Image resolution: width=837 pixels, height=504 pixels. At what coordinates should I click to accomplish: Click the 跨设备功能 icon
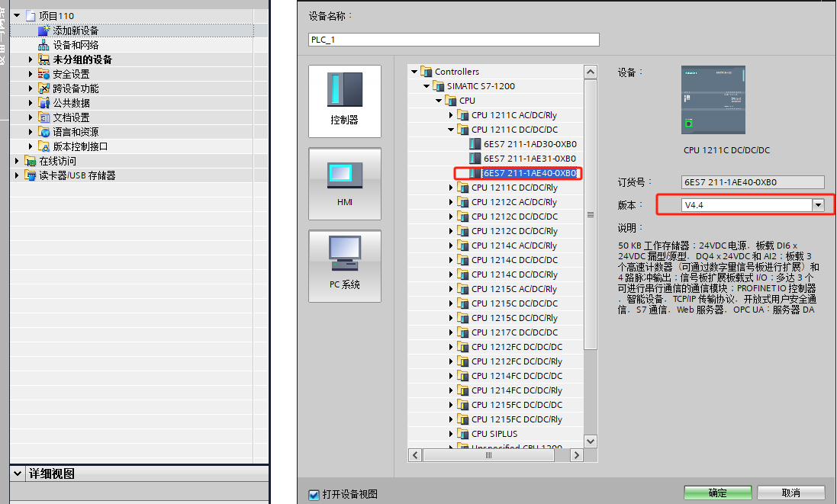(43, 88)
